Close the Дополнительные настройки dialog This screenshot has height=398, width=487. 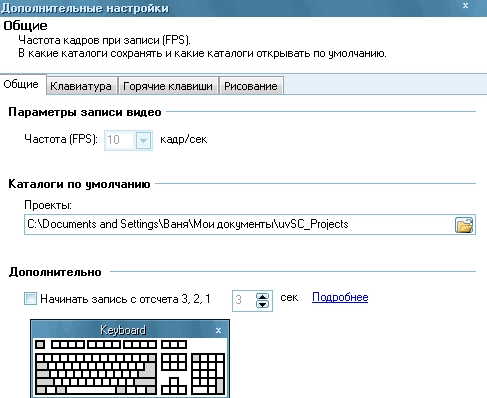click(466, 5)
